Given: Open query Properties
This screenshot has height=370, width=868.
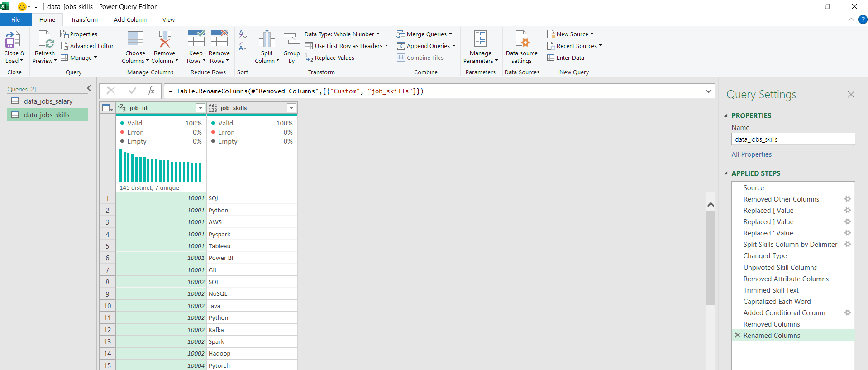Looking at the screenshot, I should [x=79, y=34].
